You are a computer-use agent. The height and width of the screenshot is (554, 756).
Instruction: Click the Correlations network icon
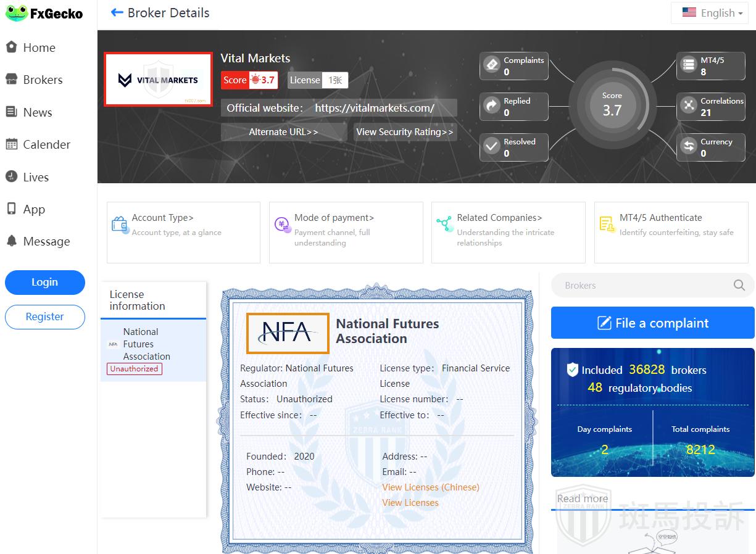(x=688, y=105)
